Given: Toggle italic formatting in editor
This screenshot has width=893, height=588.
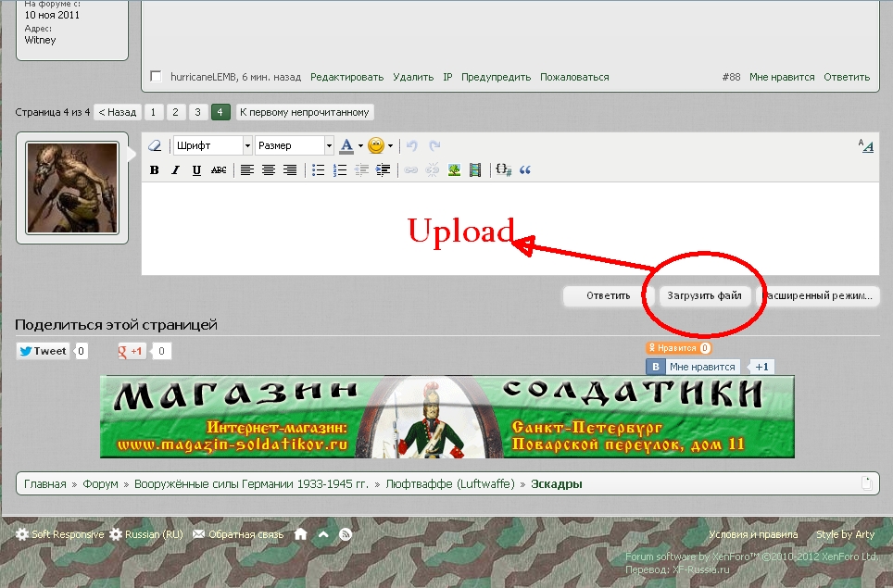Looking at the screenshot, I should tap(175, 169).
